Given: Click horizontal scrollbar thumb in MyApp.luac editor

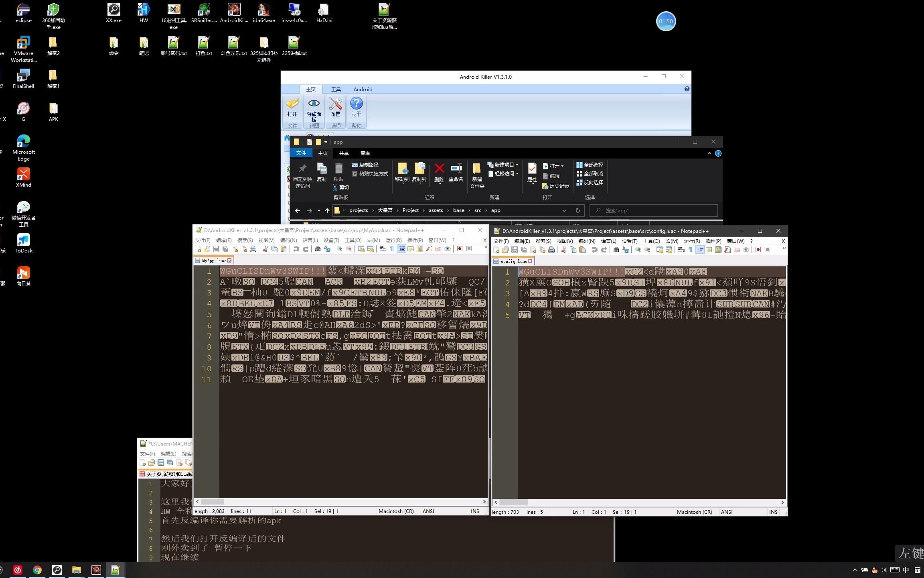Looking at the screenshot, I should pyautogui.click(x=213, y=502).
